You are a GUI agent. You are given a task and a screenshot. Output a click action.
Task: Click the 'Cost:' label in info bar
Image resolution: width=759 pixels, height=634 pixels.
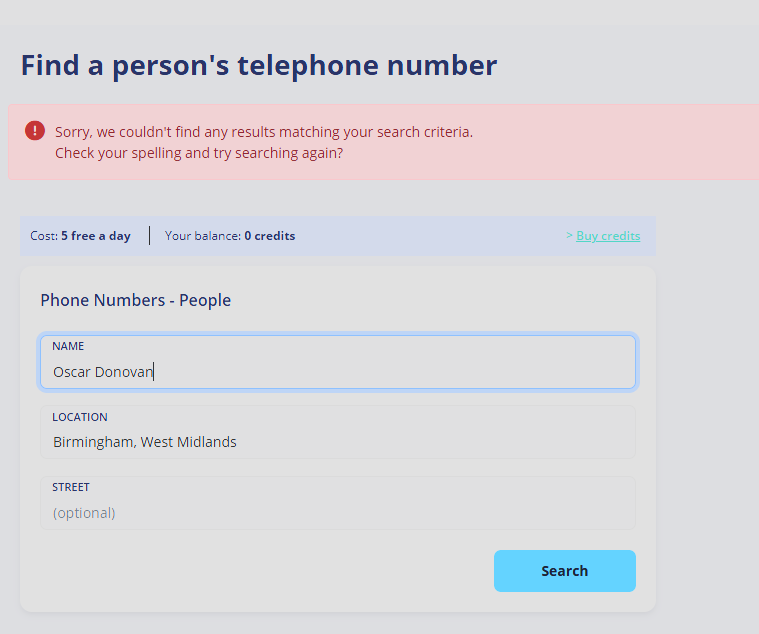coord(44,236)
